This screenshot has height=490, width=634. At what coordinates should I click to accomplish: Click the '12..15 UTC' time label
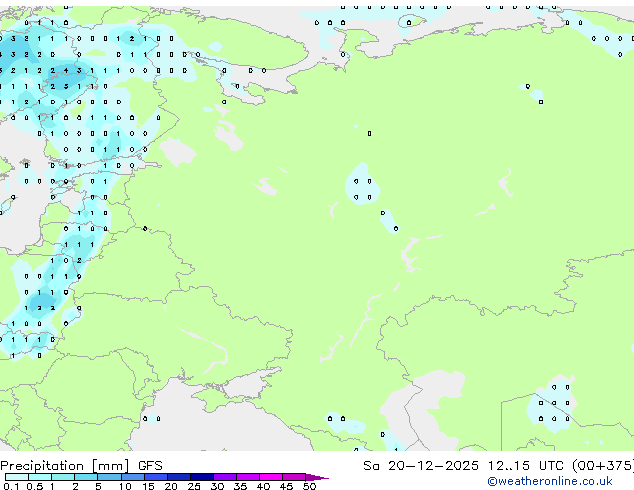point(525,466)
